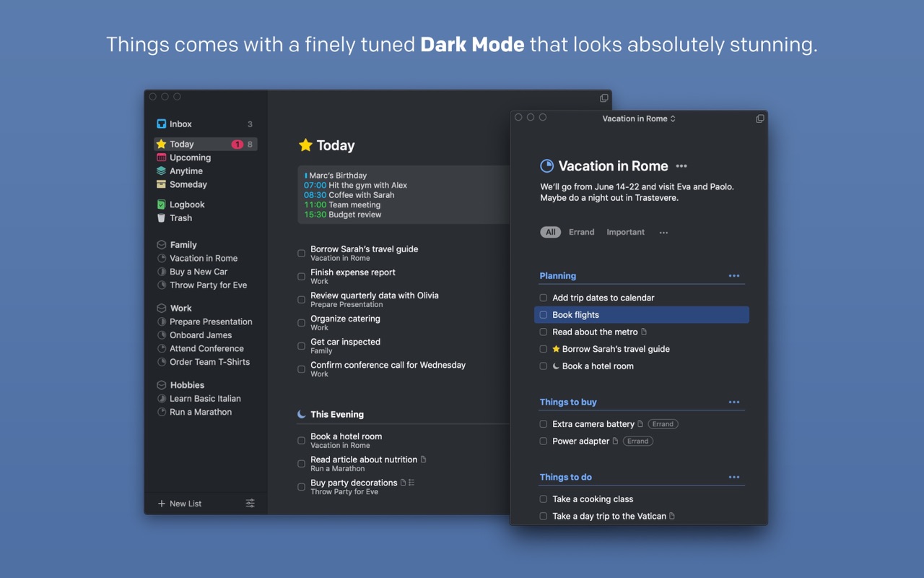Open the Trash icon
Screen dimensions: 924x578
(162, 218)
